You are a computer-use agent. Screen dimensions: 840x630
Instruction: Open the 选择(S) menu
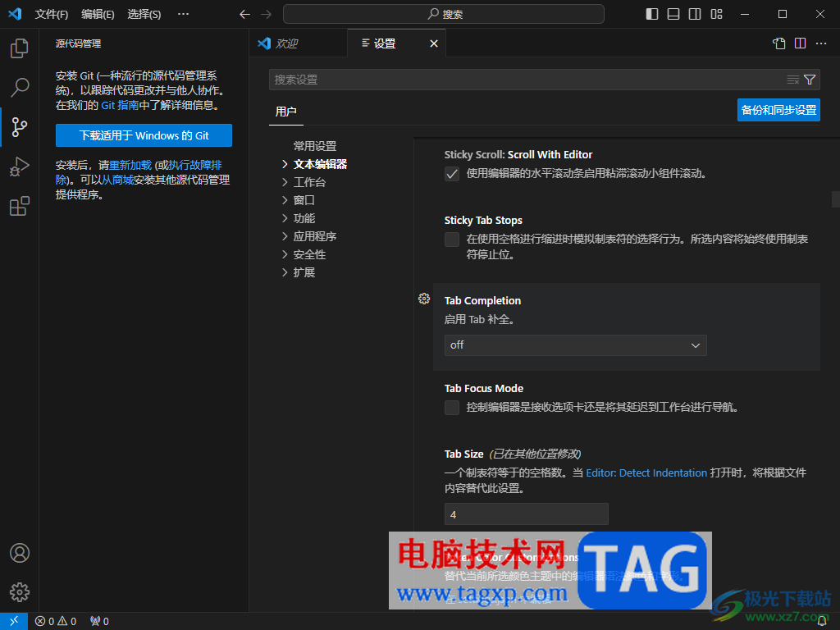click(x=144, y=15)
